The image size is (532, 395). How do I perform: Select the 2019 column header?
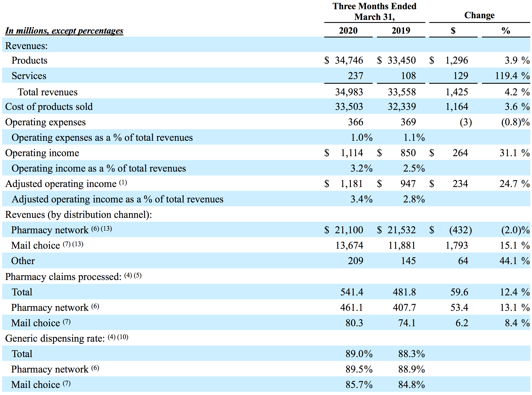[400, 31]
